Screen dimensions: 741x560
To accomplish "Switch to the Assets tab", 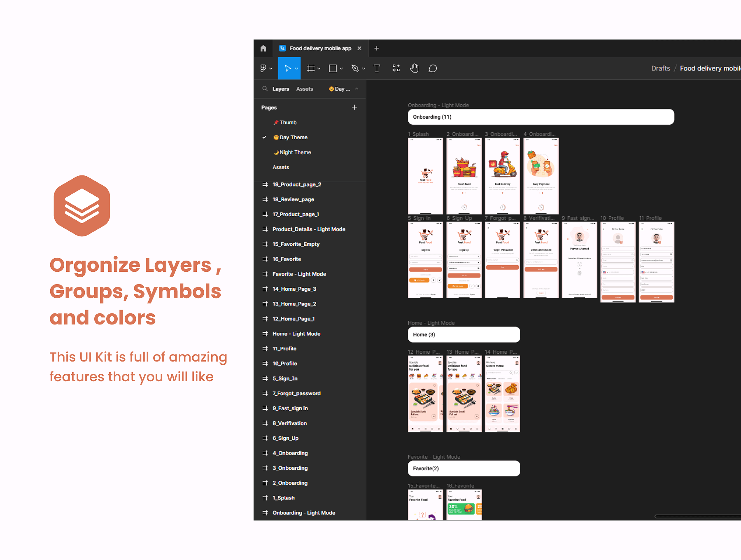I will pyautogui.click(x=304, y=89).
